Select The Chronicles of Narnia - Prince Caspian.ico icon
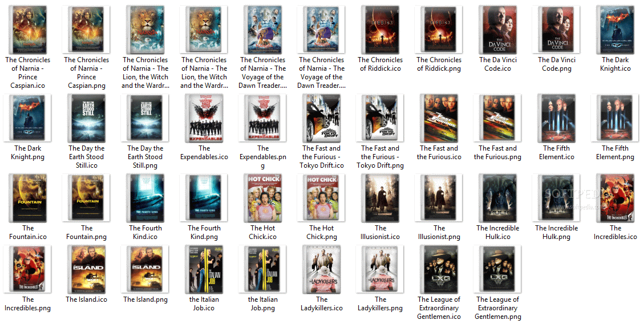 pos(27,30)
